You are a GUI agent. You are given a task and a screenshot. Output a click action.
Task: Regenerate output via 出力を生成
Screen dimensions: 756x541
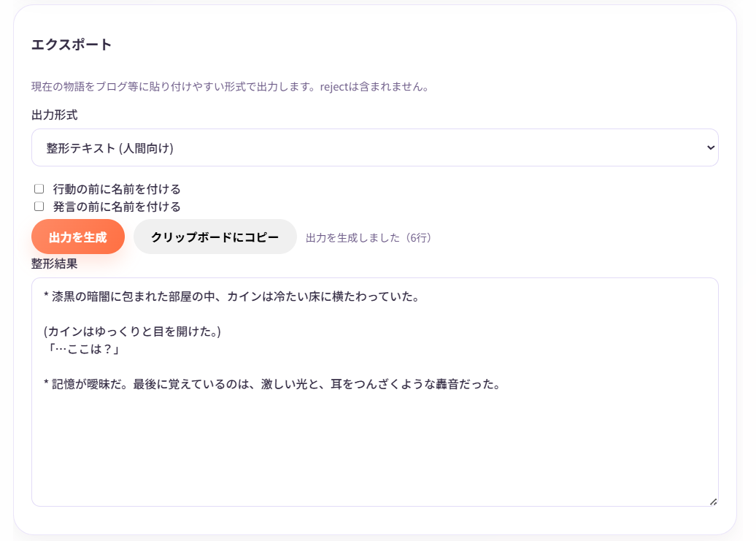77,236
